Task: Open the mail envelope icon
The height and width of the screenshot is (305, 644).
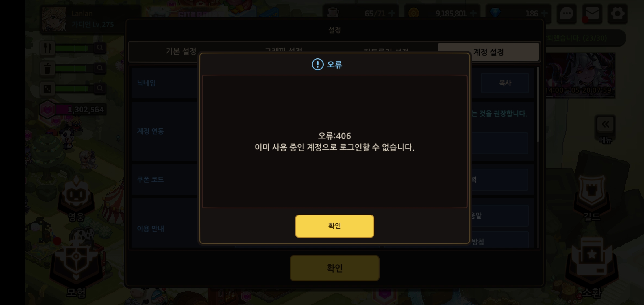Action: pyautogui.click(x=592, y=14)
